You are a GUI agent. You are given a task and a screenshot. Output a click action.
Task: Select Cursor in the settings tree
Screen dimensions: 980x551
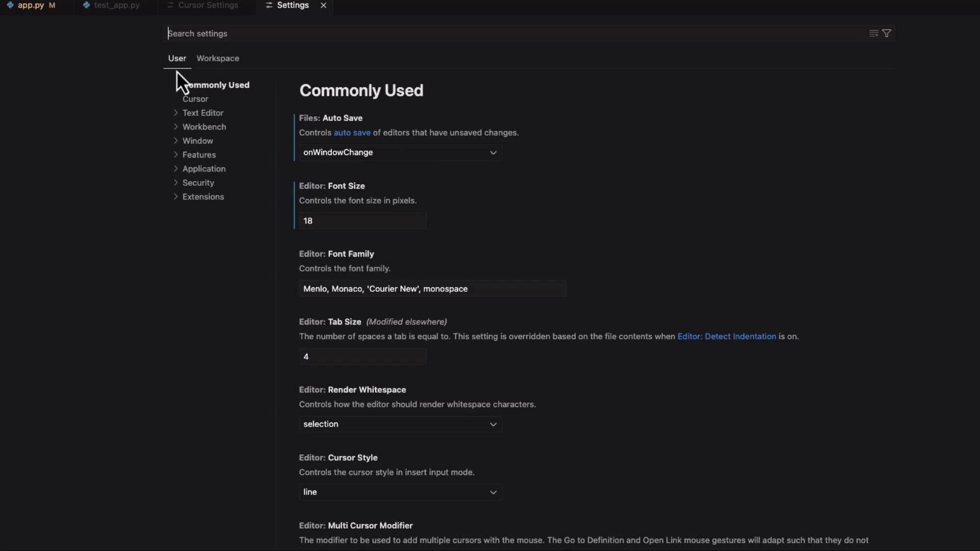pos(195,99)
